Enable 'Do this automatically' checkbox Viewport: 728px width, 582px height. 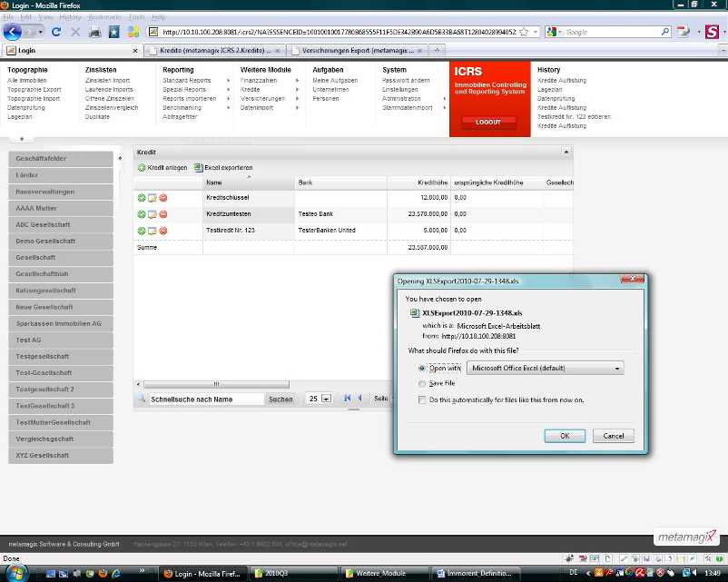422,400
